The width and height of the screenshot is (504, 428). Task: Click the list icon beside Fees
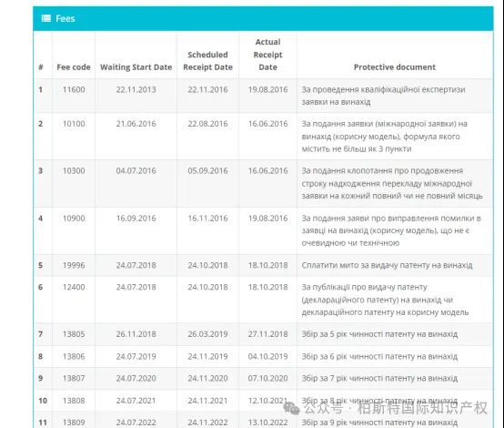pyautogui.click(x=46, y=18)
